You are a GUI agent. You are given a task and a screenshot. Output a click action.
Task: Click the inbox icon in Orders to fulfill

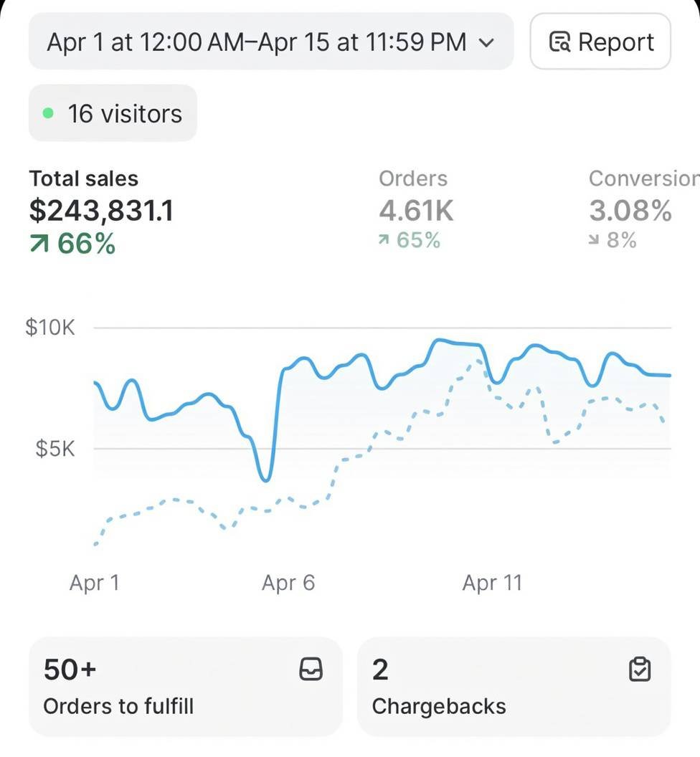(x=311, y=669)
